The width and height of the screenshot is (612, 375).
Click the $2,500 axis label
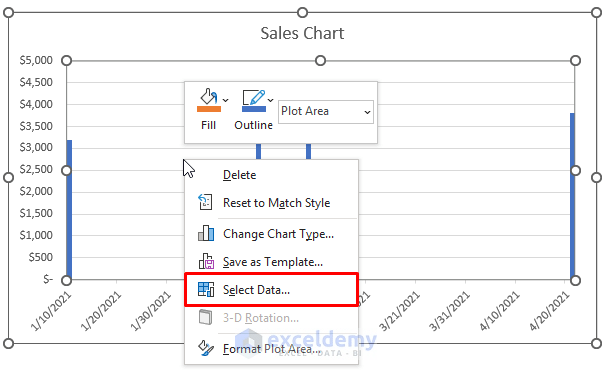[x=36, y=169]
